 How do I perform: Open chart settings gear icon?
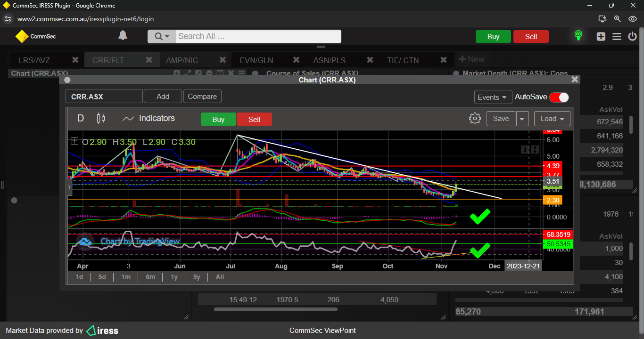475,119
